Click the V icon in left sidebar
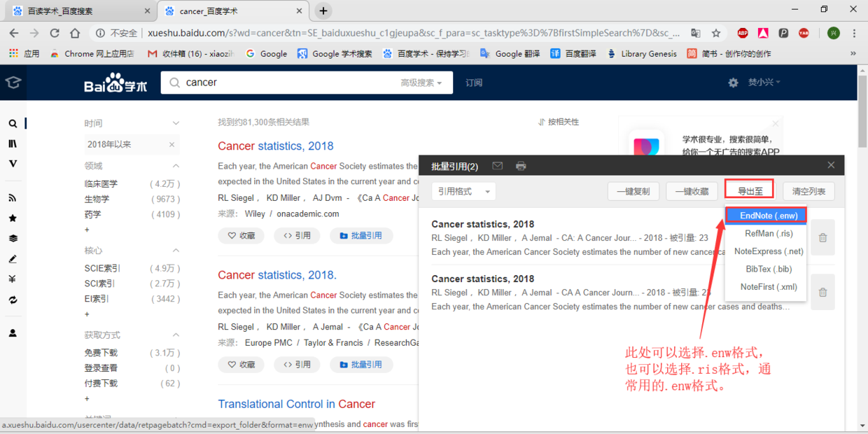 click(x=13, y=164)
